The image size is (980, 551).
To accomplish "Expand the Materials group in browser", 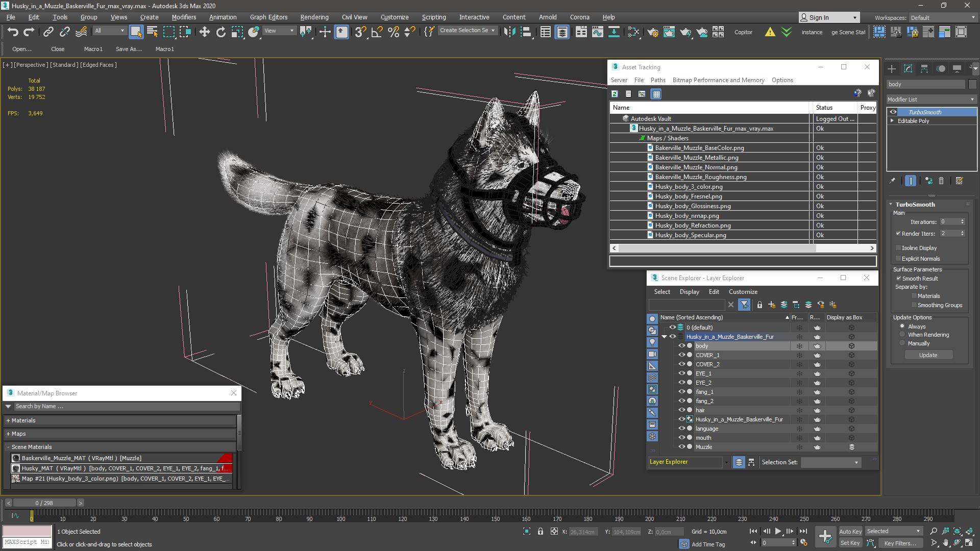I will pyautogui.click(x=8, y=420).
